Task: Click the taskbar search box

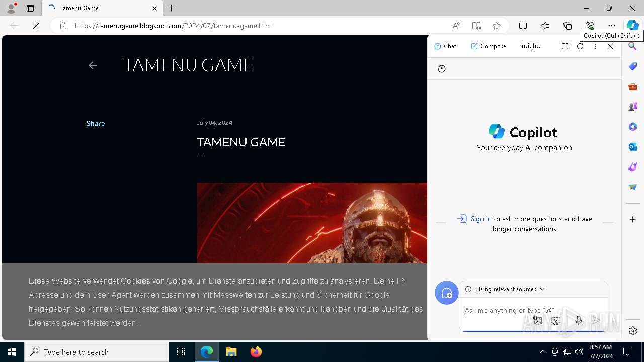Action: [97, 352]
